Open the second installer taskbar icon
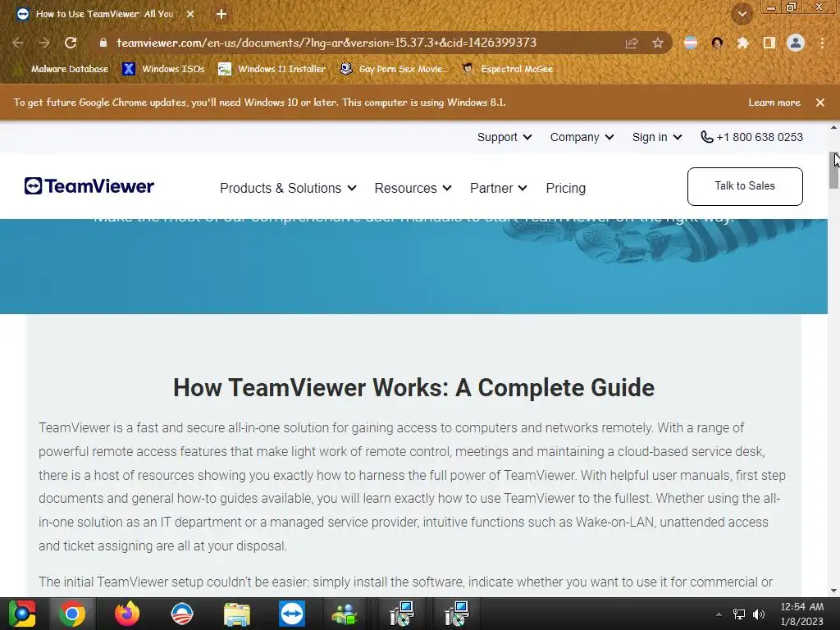 click(456, 614)
